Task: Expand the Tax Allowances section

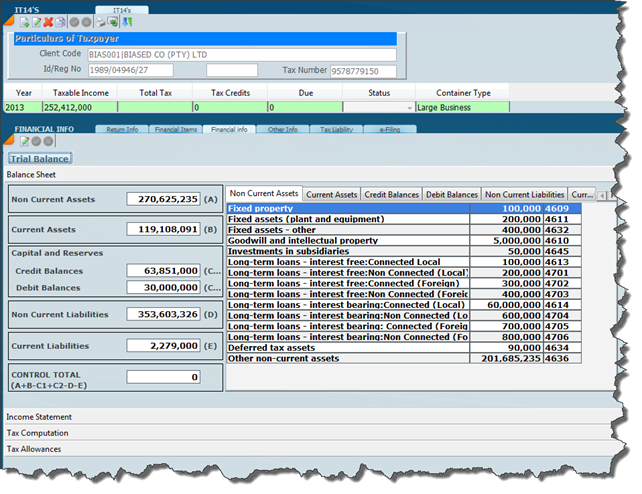Action: [x=36, y=449]
